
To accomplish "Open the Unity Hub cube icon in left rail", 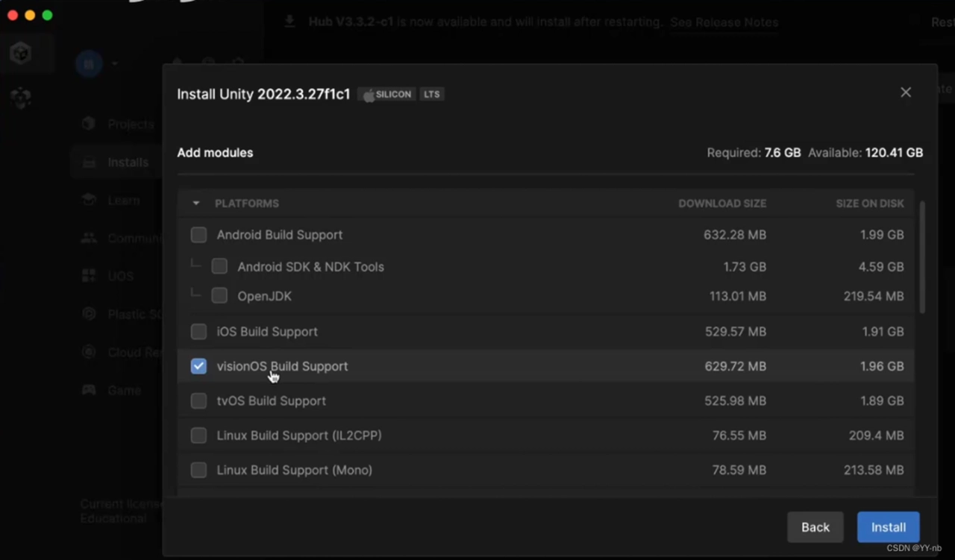I will [21, 54].
